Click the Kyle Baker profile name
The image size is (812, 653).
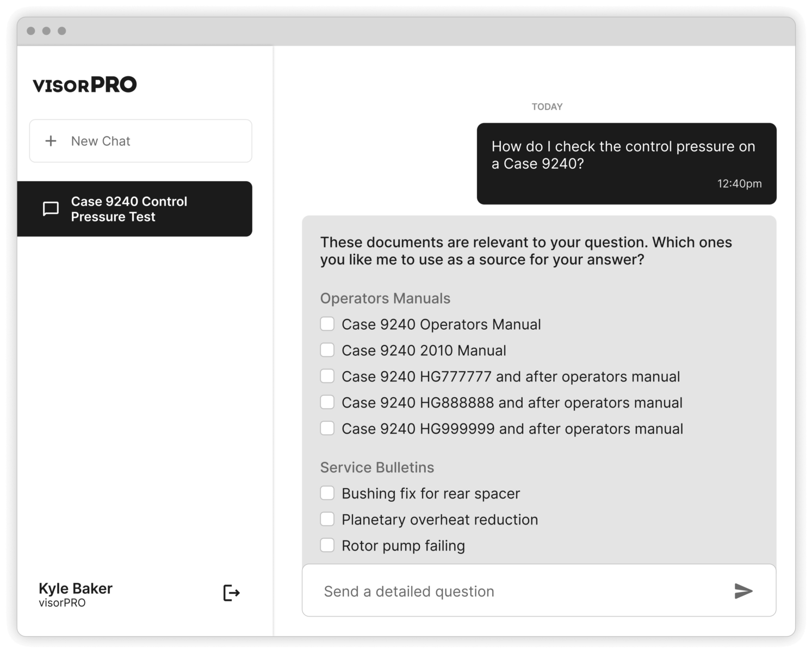[x=75, y=588]
